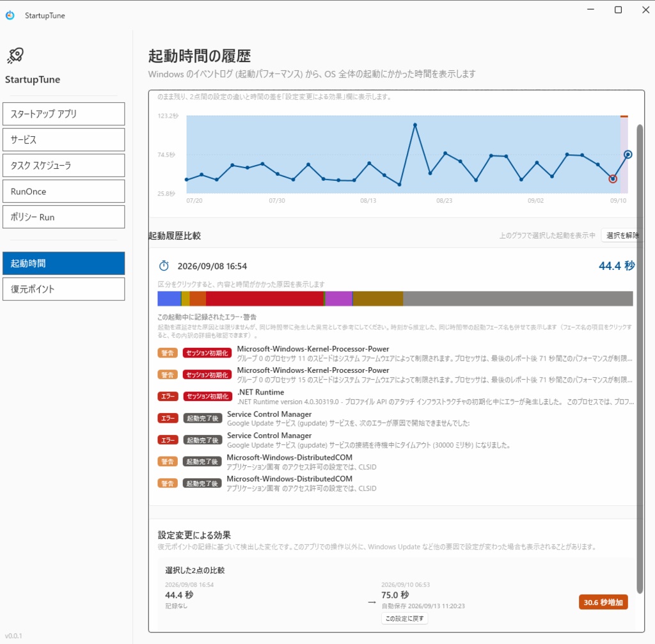Click the vertical scrollbar thumb
This screenshot has height=644, width=655.
pos(640,358)
